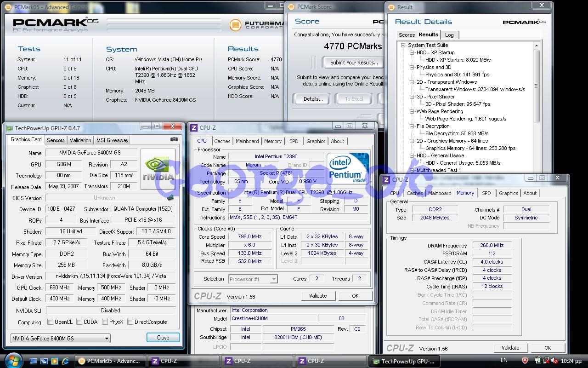Open the Validation tab in GPU-Z
The height and width of the screenshot is (368, 588).
(80, 140)
